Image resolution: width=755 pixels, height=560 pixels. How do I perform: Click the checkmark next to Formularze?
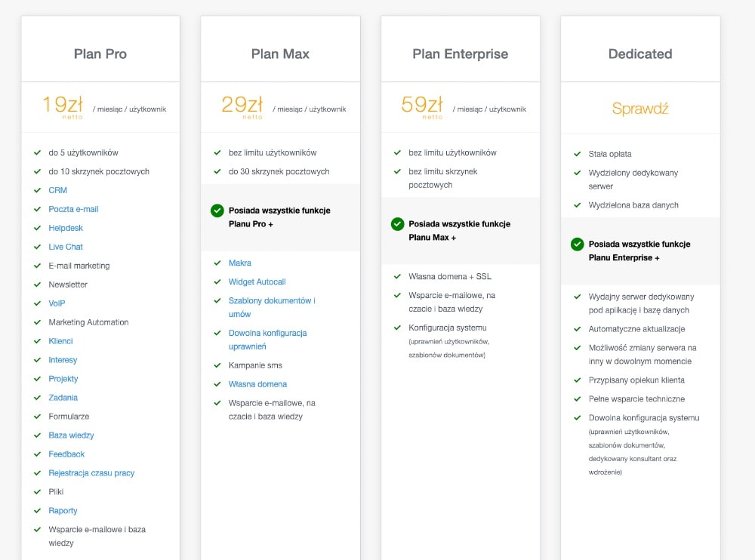pyautogui.click(x=37, y=417)
